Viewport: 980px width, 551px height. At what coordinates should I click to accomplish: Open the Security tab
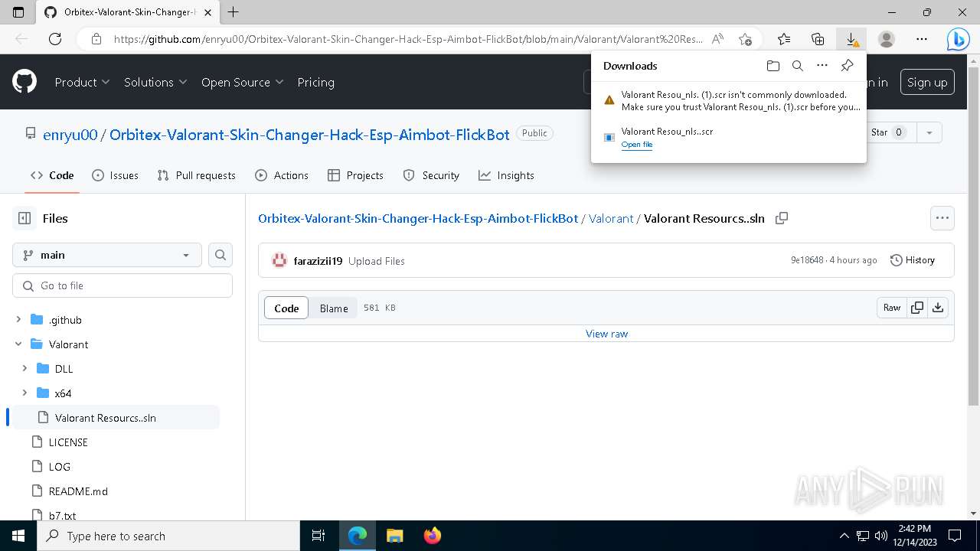tap(431, 175)
